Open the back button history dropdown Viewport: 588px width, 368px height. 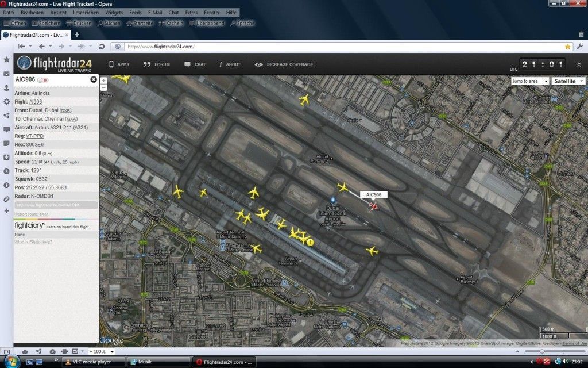click(51, 47)
